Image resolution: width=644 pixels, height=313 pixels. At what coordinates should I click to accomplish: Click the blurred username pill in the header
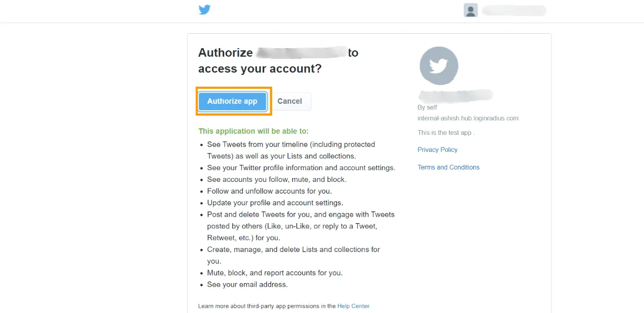point(513,10)
